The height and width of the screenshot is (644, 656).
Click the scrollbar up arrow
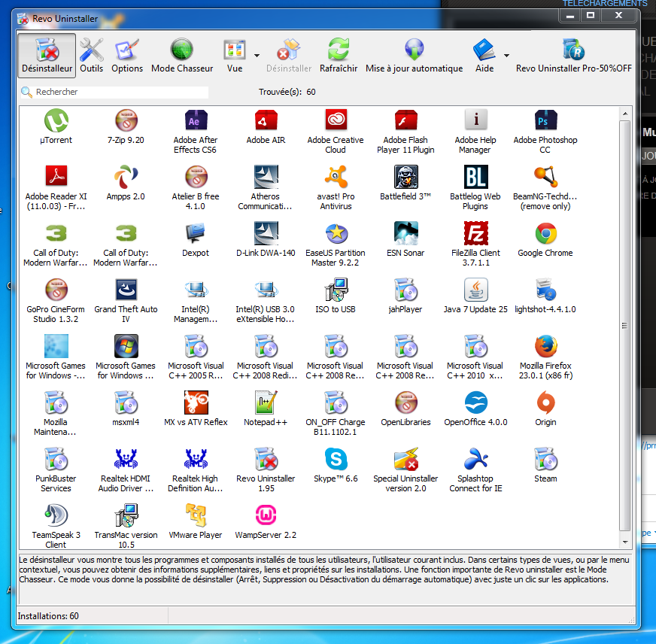pyautogui.click(x=625, y=114)
